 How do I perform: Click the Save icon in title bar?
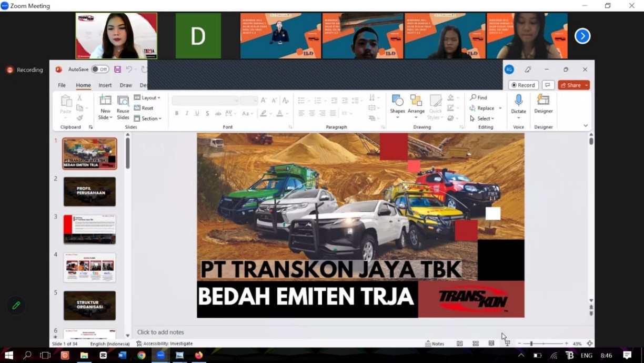click(x=117, y=70)
